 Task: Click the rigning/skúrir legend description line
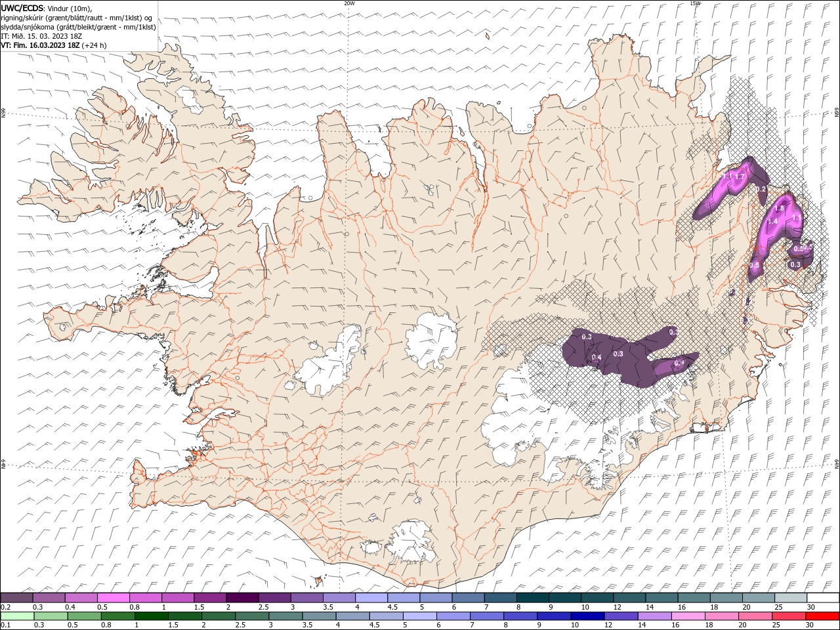[77, 18]
